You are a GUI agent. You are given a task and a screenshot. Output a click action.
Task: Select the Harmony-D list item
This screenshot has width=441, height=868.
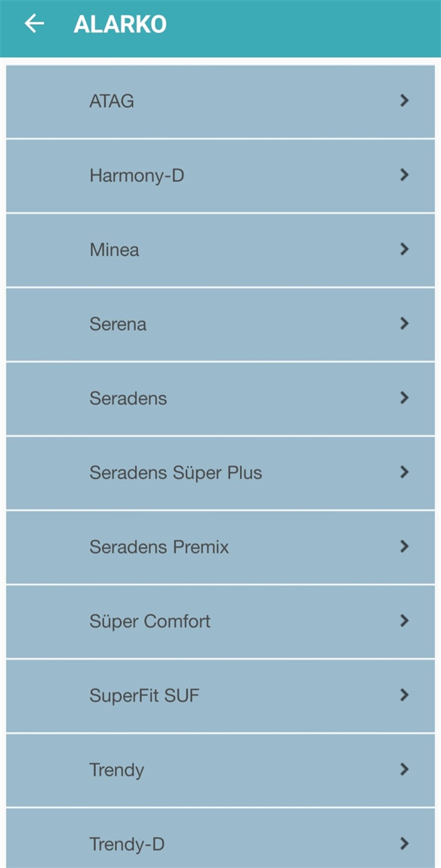tap(220, 176)
